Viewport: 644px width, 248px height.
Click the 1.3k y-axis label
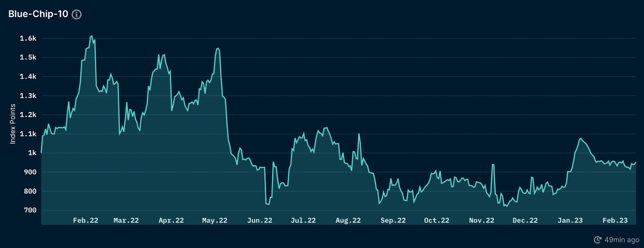point(28,96)
